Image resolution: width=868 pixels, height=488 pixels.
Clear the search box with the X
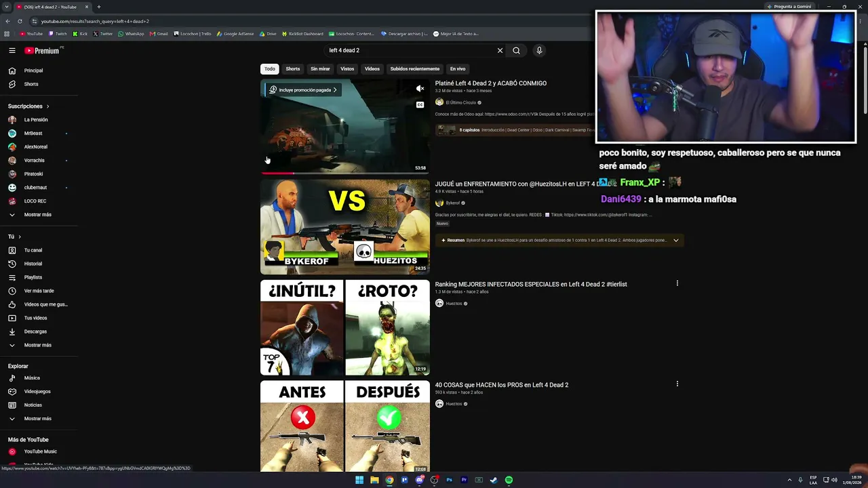click(500, 50)
